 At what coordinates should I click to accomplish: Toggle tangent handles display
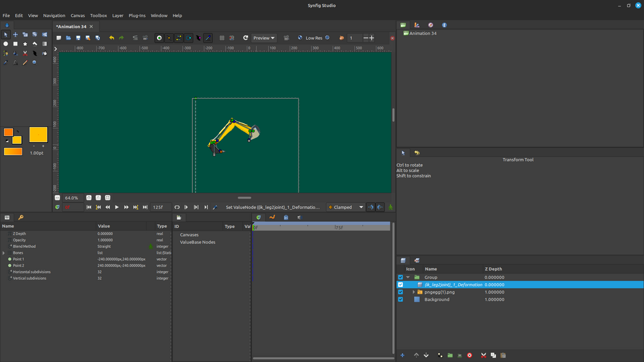click(x=179, y=38)
